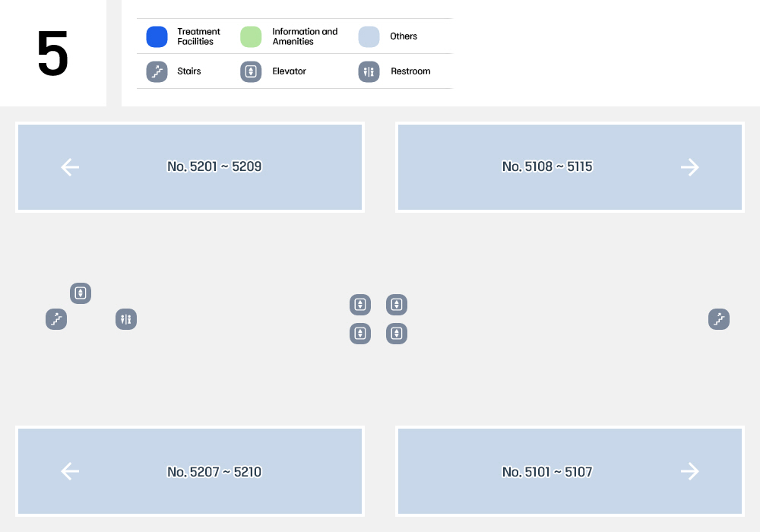
Task: Click the right arrow in the 5101 ~ 5107 block
Action: point(690,471)
